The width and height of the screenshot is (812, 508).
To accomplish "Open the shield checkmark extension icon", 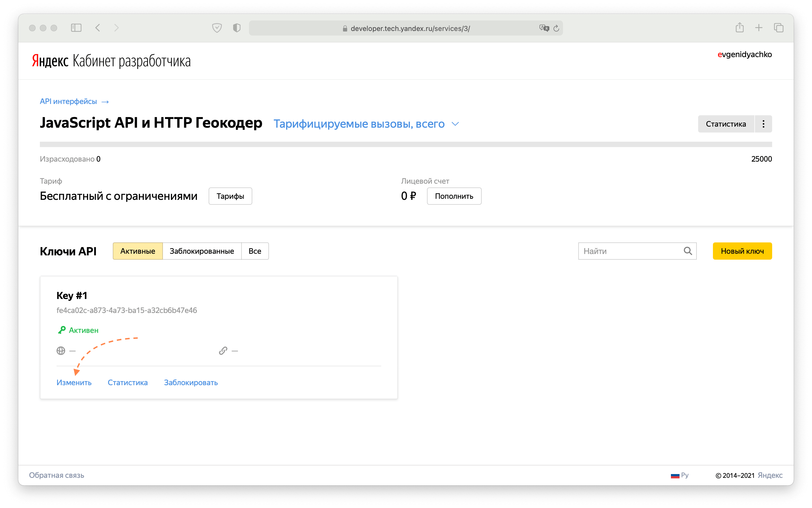I will click(x=217, y=28).
